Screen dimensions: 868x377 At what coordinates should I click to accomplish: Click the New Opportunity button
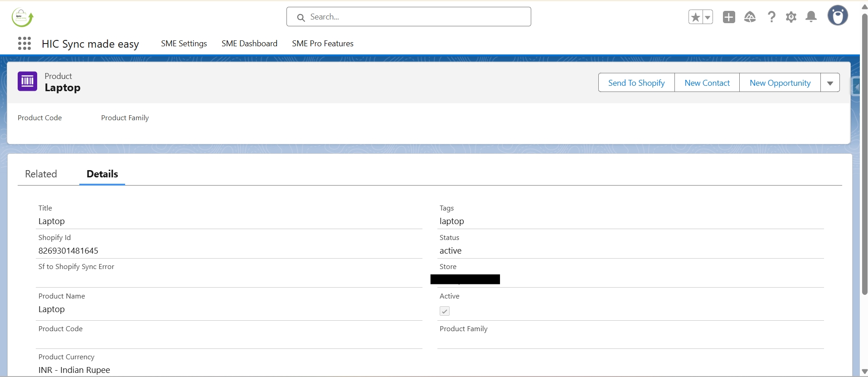click(x=780, y=83)
